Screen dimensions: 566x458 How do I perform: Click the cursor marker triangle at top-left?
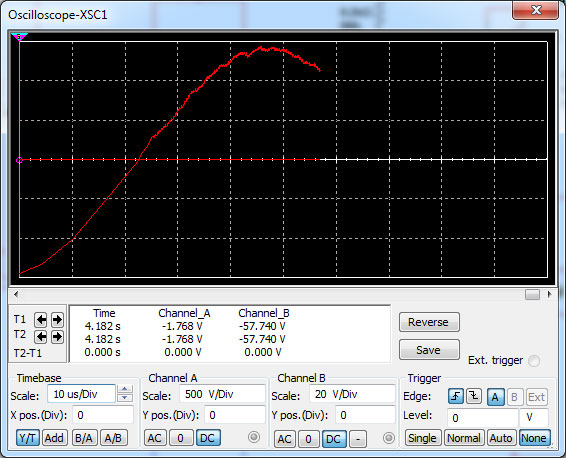(19, 37)
